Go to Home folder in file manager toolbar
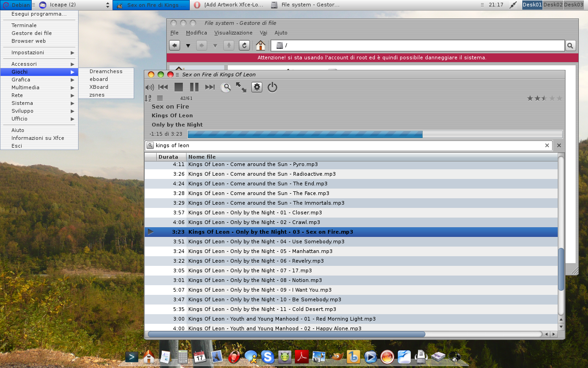 coord(260,46)
